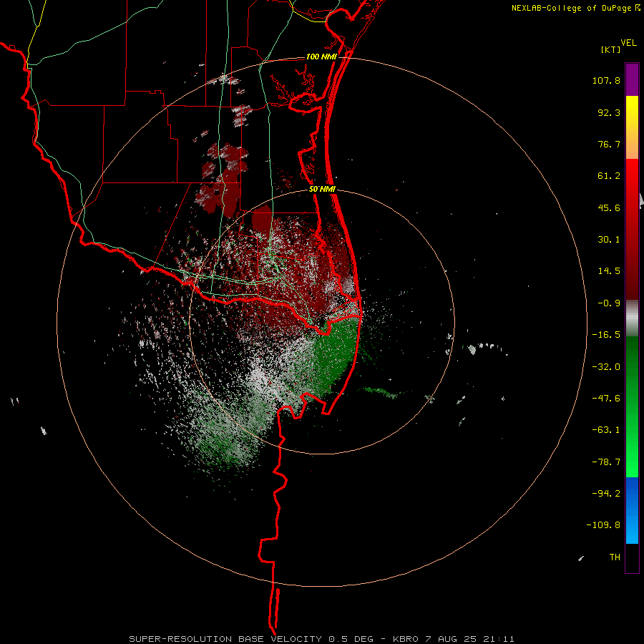Click the 14.5 velocity scale value
This screenshot has height=644, width=644.
click(609, 271)
